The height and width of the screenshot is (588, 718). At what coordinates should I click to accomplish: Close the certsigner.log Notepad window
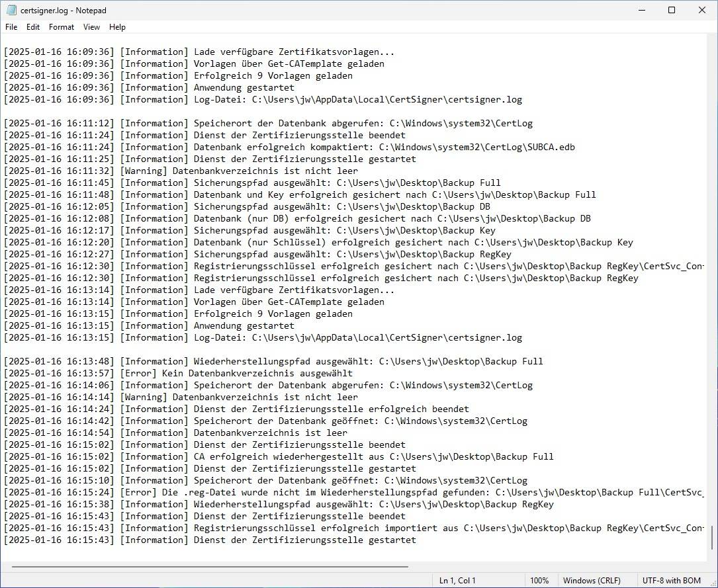702,10
